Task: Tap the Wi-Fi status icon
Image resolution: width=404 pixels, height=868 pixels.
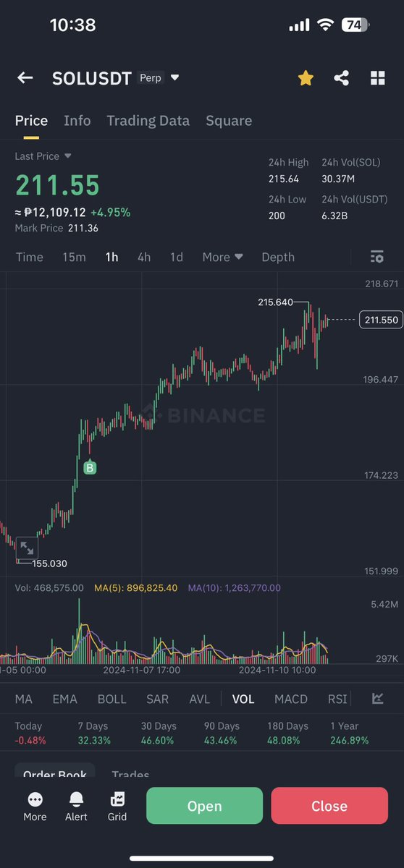Action: click(x=325, y=25)
